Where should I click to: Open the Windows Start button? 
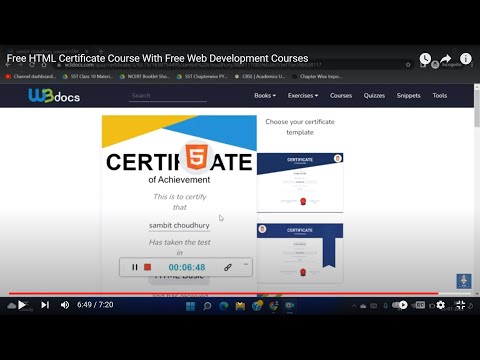click(x=190, y=306)
